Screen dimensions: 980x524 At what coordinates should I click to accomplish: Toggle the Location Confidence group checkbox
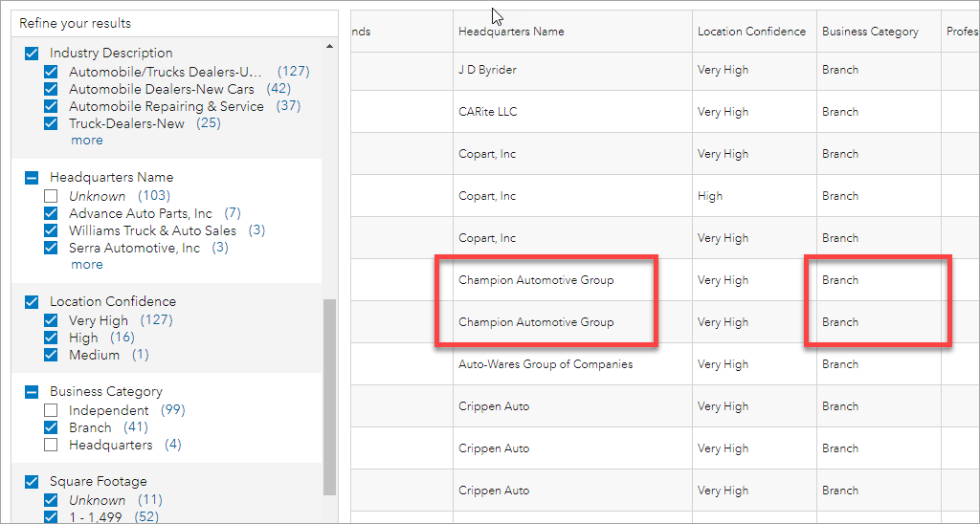click(32, 302)
